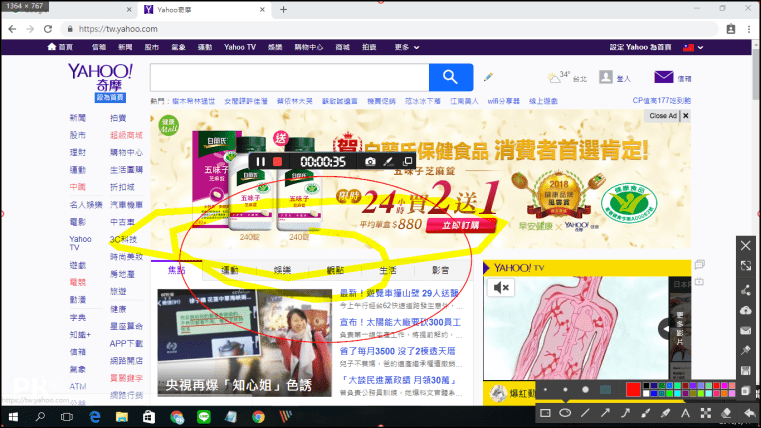
Task: Select the rectangle drawing tool
Action: tap(545, 413)
